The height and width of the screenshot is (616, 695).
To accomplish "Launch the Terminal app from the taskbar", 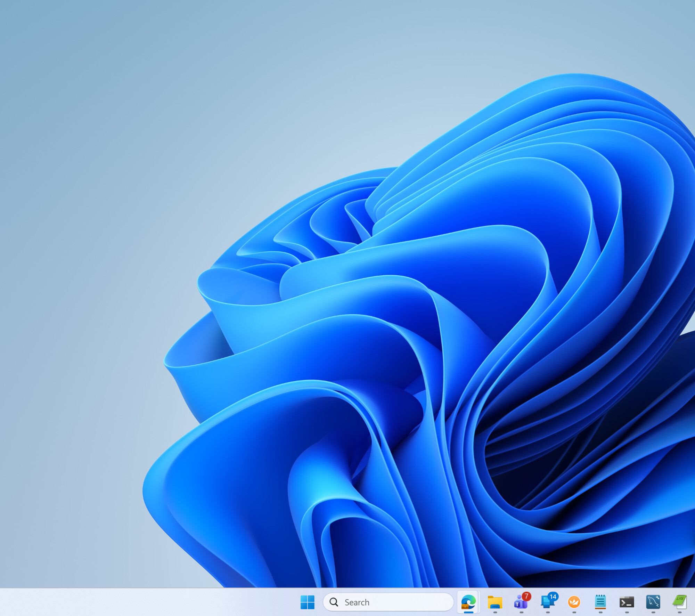I will (627, 602).
